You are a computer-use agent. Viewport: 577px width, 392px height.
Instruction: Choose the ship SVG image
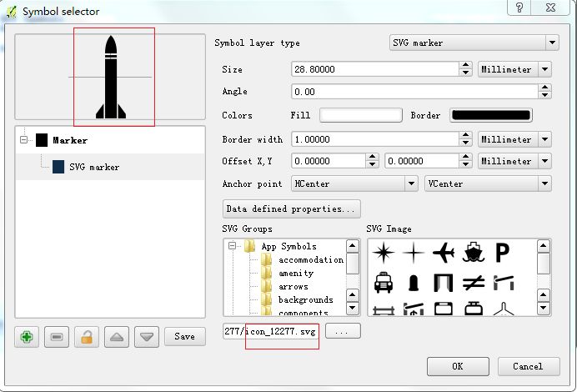click(x=474, y=253)
